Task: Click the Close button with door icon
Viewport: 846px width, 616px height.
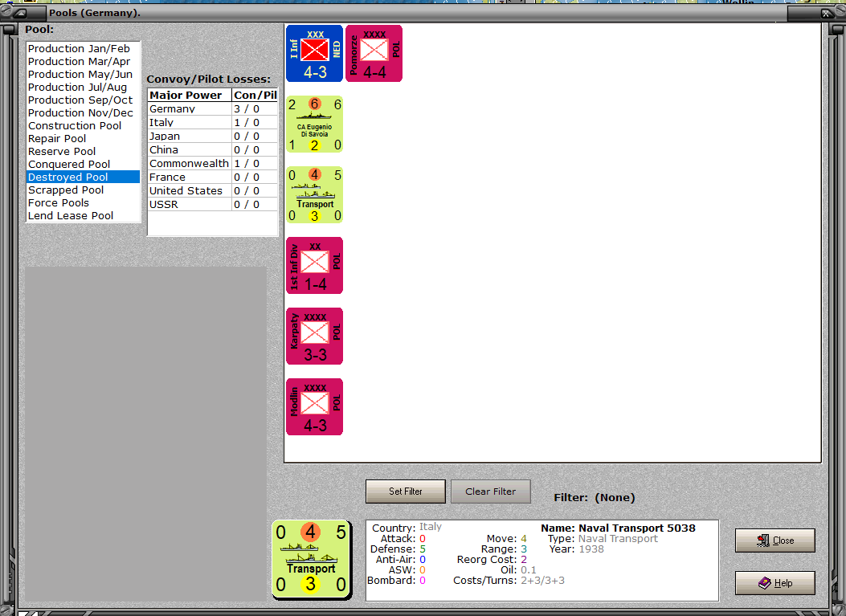Action: (x=774, y=541)
